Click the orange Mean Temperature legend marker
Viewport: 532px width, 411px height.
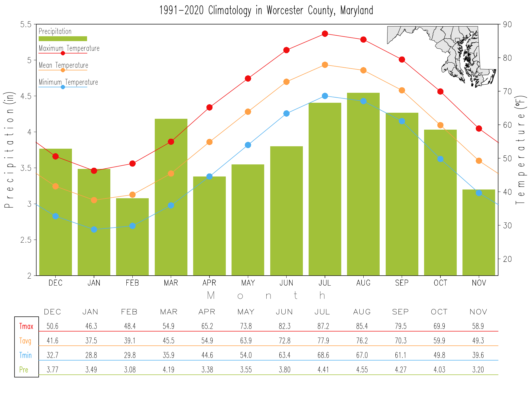(63, 70)
